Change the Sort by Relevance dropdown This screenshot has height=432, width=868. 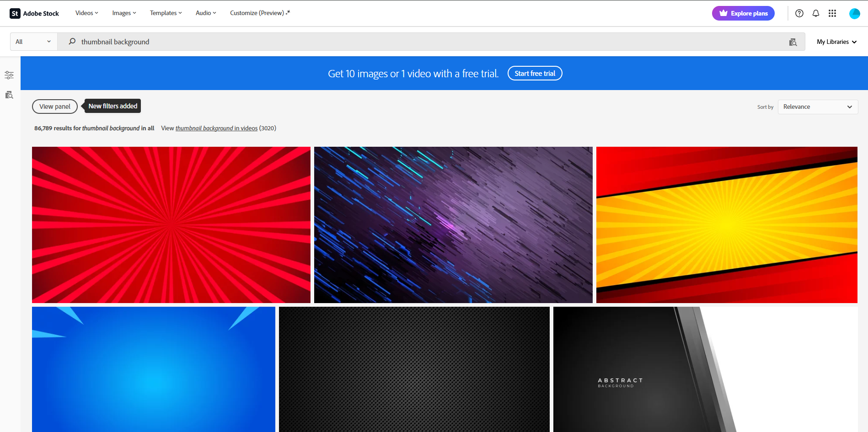(818, 107)
